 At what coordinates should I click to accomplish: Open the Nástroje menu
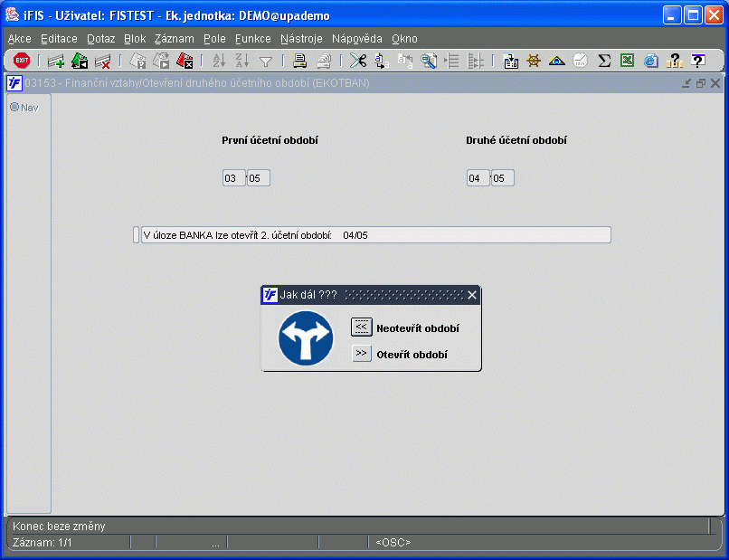[x=301, y=39]
